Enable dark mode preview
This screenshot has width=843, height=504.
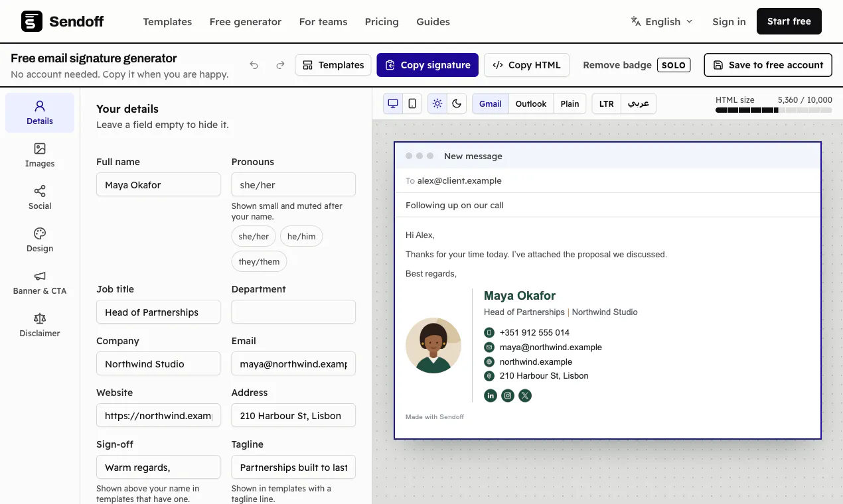[457, 103]
